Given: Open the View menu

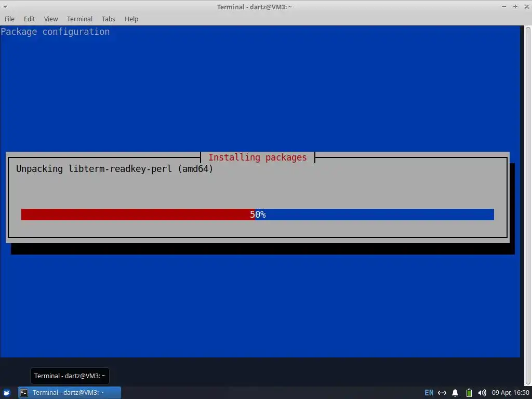Looking at the screenshot, I should [51, 19].
